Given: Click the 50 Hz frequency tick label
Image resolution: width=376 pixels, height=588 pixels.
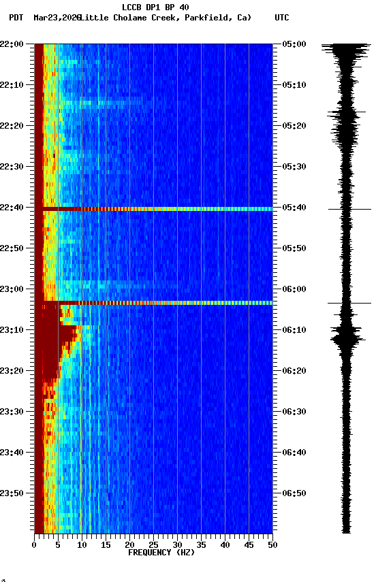Looking at the screenshot, I should (272, 545).
